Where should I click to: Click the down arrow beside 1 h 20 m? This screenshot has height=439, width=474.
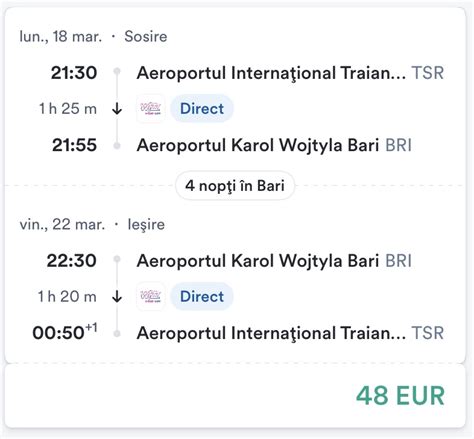[x=117, y=296]
